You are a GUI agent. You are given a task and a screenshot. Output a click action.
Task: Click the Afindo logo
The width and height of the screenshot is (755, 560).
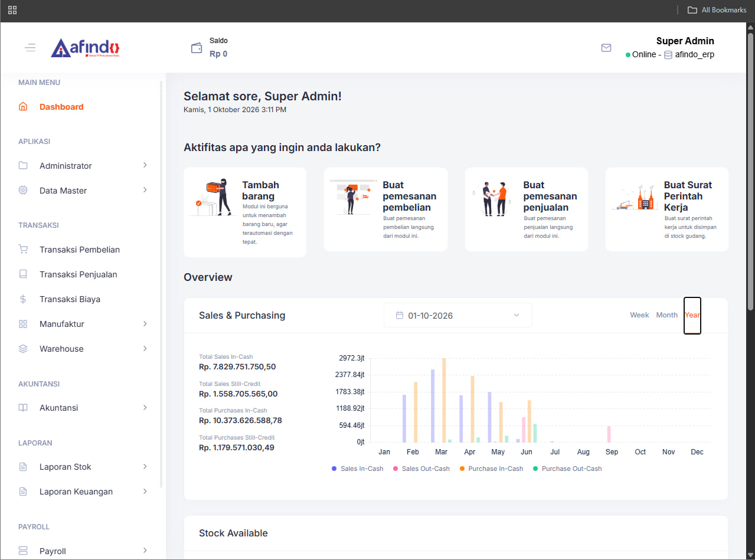pyautogui.click(x=86, y=48)
